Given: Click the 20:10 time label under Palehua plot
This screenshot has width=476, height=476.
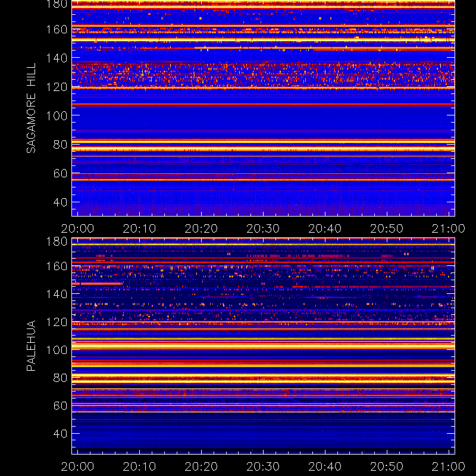Looking at the screenshot, I should click(x=139, y=466).
